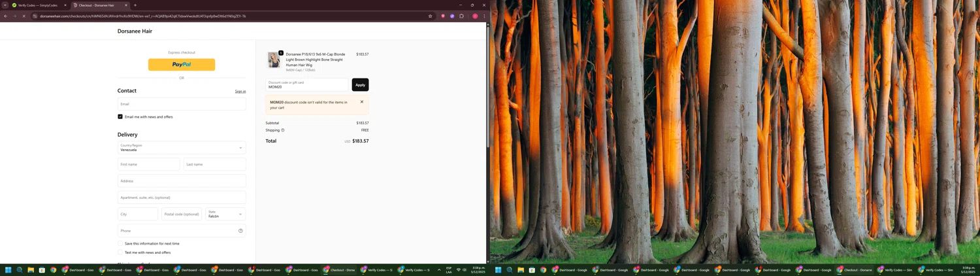Open Search on left monitor taskbar
The image size is (980, 276).
tap(20, 269)
